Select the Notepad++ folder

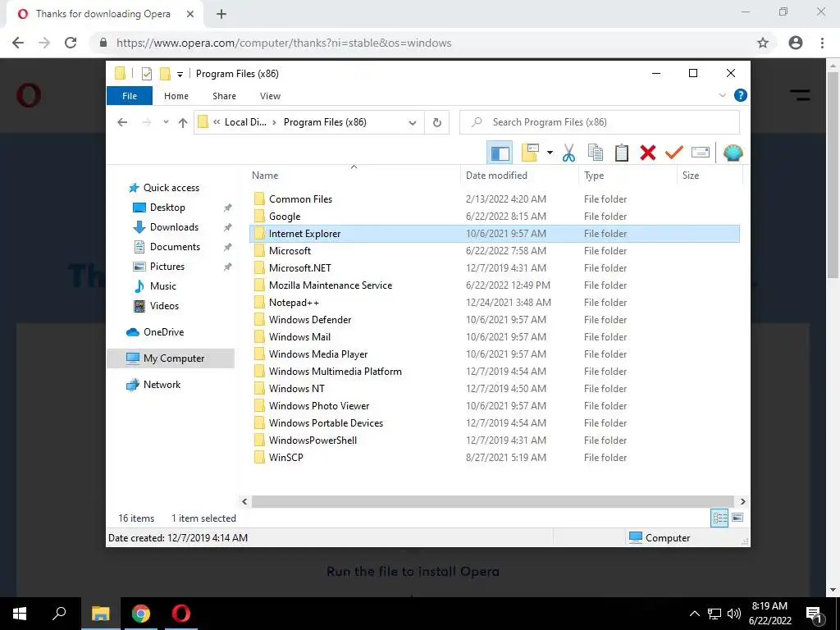click(x=495, y=303)
